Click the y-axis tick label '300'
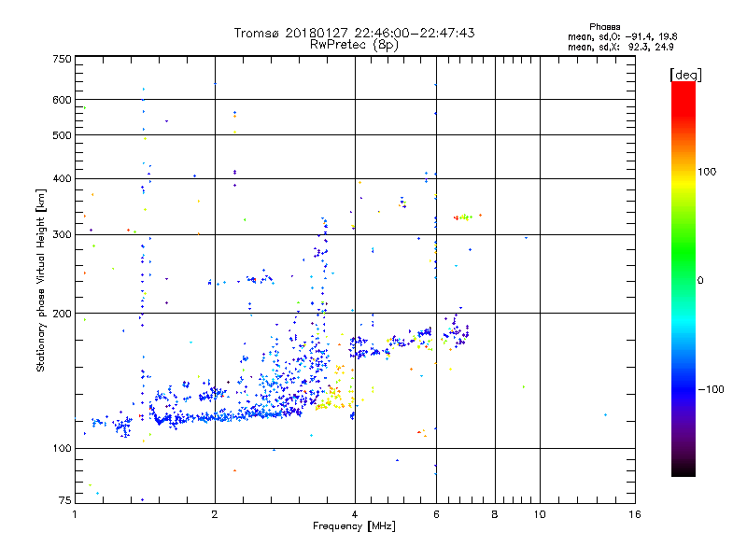The width and height of the screenshot is (747, 560). point(62,235)
